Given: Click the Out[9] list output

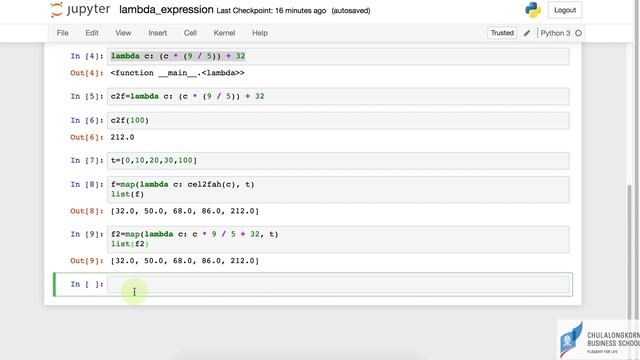Looking at the screenshot, I should (184, 261).
